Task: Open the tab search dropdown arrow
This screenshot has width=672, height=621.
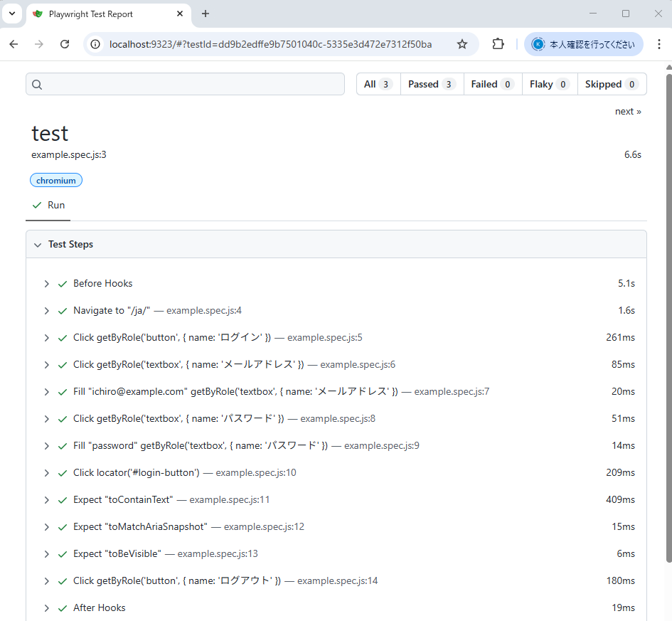Action: click(x=12, y=14)
